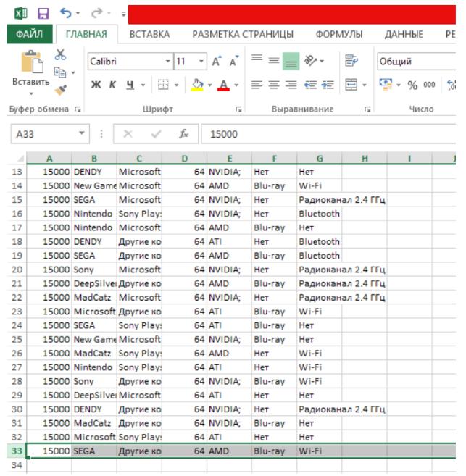Apply thousands separator 000 icon
466x476 pixels.
429,85
